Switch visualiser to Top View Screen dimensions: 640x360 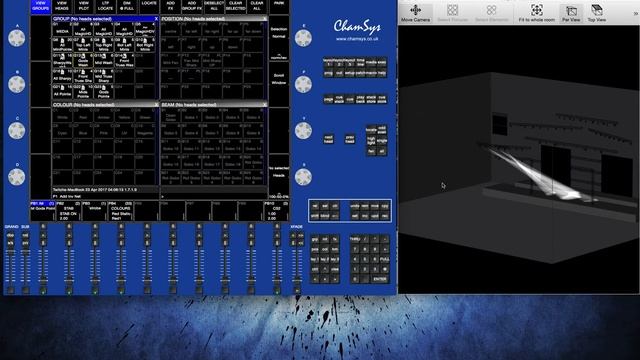pyautogui.click(x=596, y=13)
